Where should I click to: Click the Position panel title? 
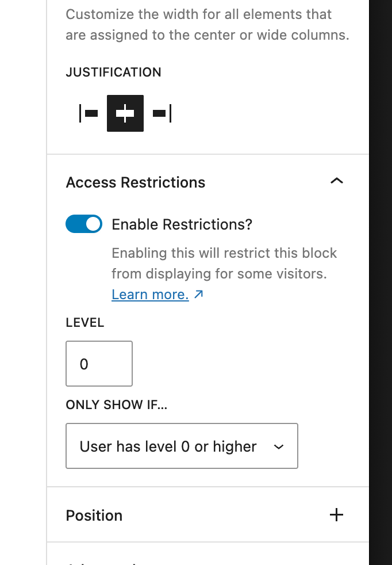(94, 516)
